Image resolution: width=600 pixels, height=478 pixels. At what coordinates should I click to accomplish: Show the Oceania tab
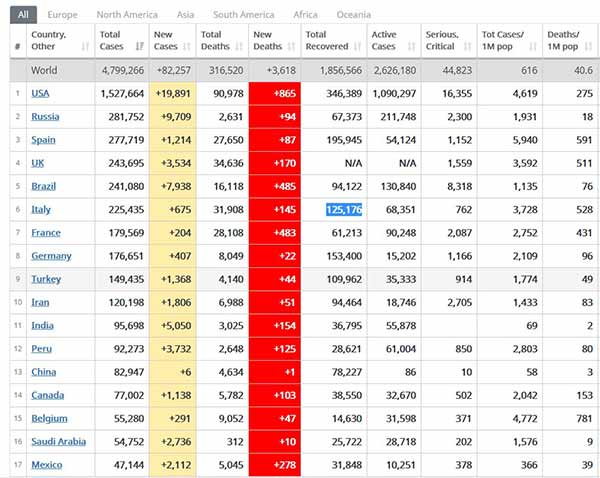tap(353, 15)
